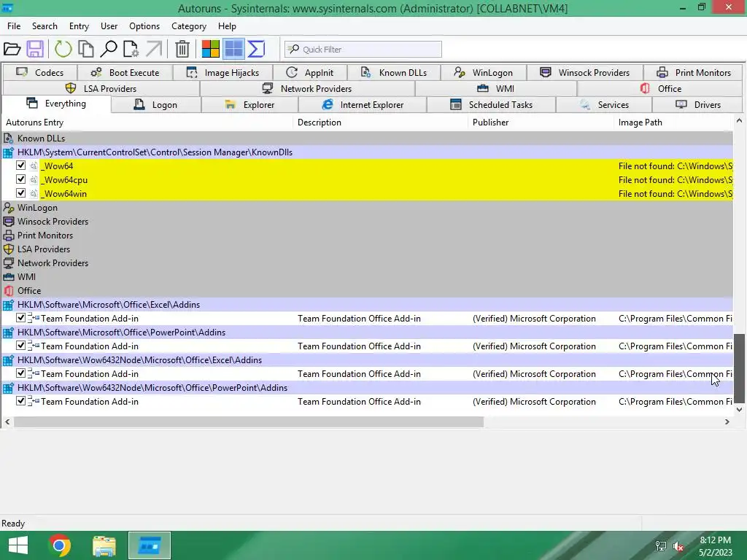Open the Windows Start button
747x560 pixels.
click(x=18, y=545)
